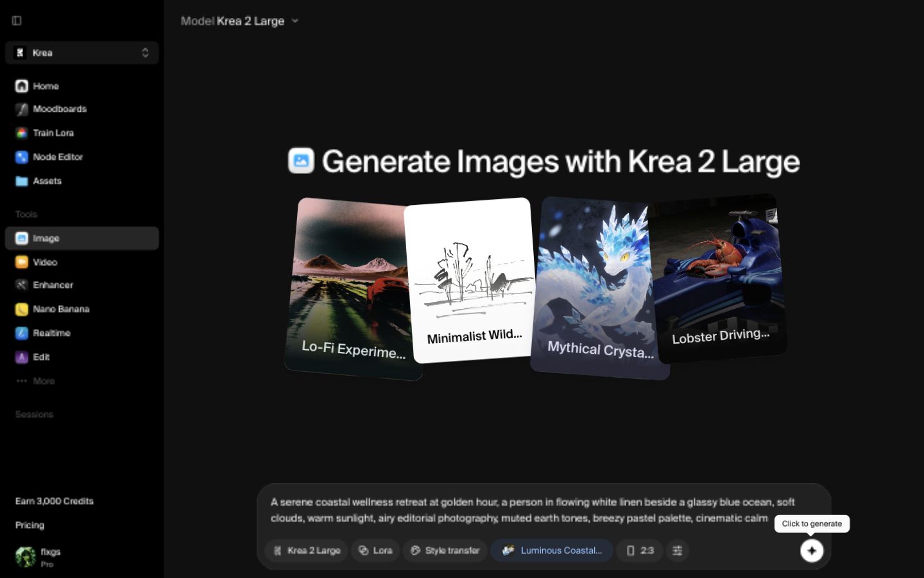This screenshot has height=578, width=924.
Task: Select the Minimalist Wild... example card
Action: [470, 281]
